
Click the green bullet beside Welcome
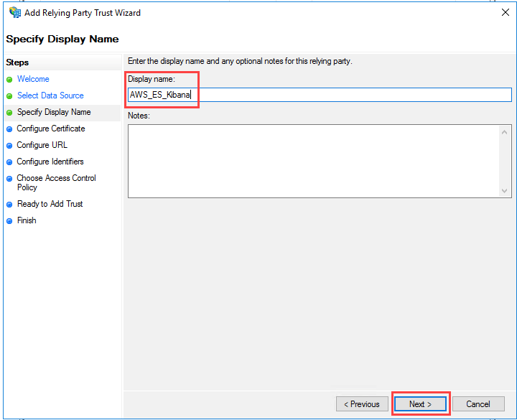pyautogui.click(x=9, y=80)
